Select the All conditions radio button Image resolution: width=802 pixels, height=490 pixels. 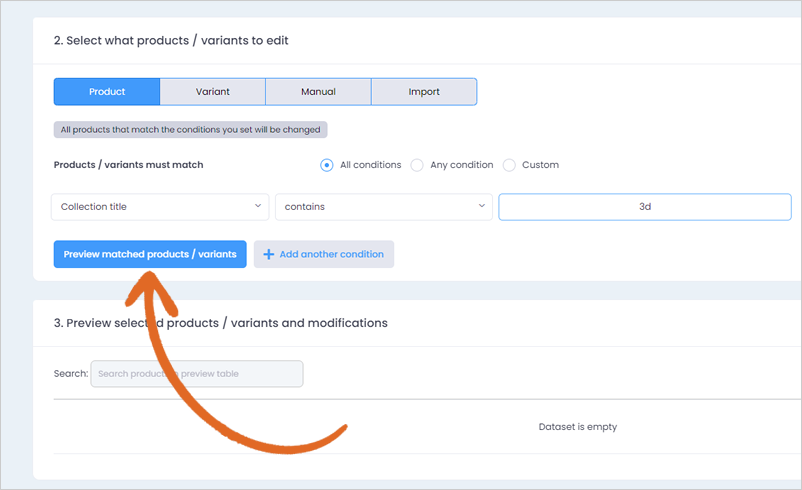[326, 165]
